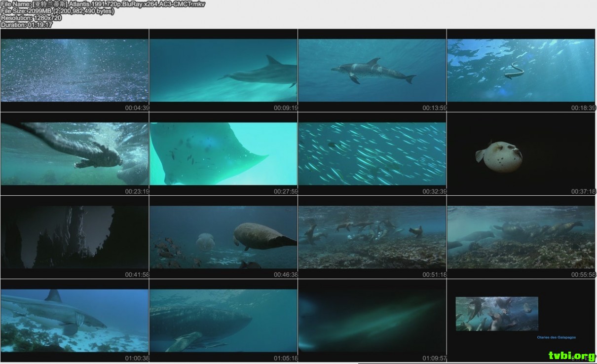Click the 'Otaries des Galapagos' caption text

(x=556, y=337)
